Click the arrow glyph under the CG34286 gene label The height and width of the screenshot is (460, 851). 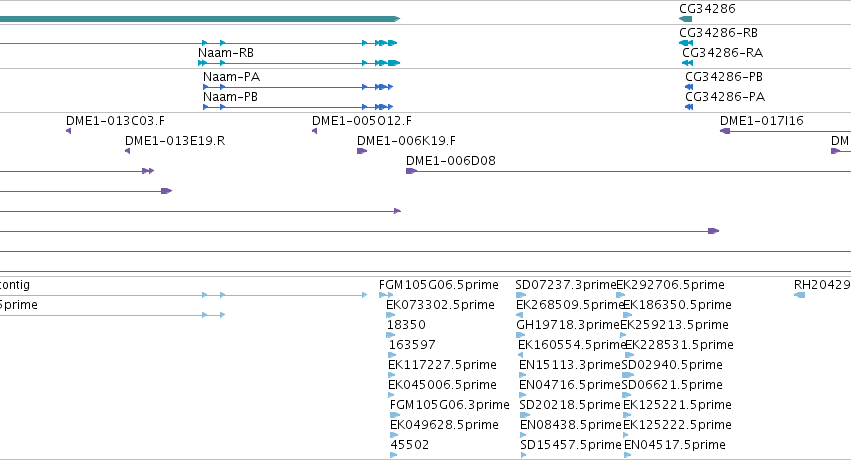pos(685,19)
